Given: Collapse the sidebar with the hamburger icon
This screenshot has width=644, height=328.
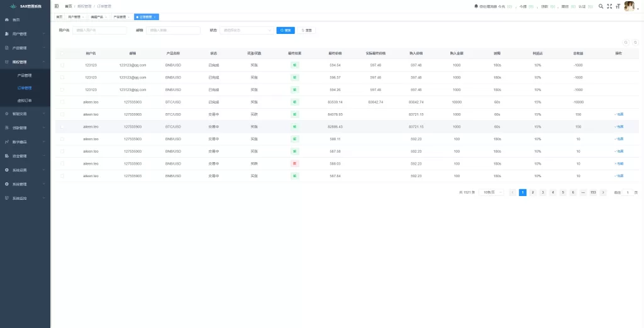Looking at the screenshot, I should coord(57,6).
